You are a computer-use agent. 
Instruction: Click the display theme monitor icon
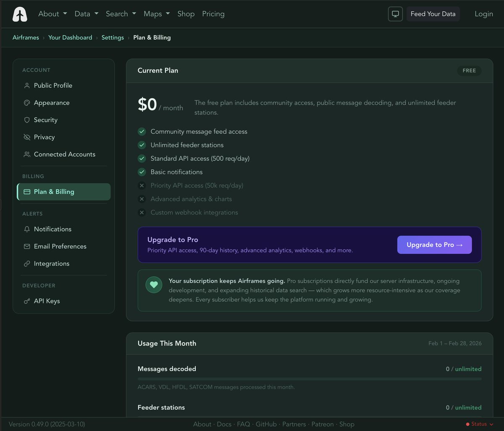coord(395,14)
